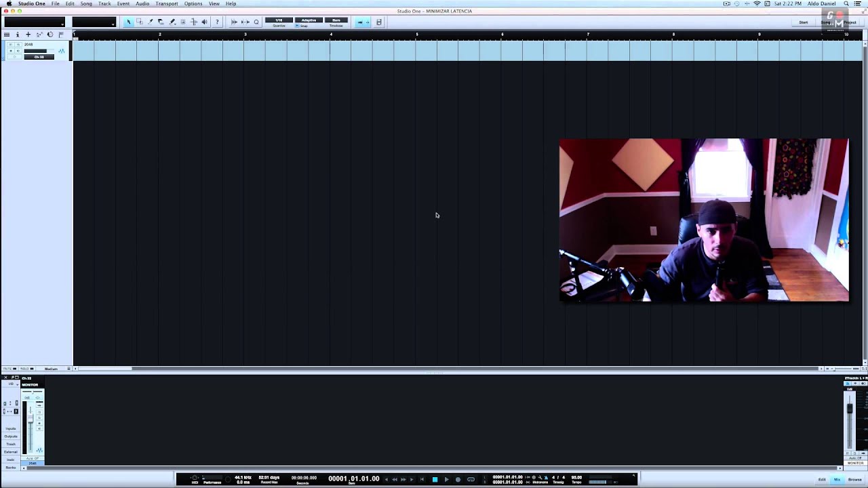Select the Arrow tool in the toolbar
868x488 pixels.
click(x=128, y=22)
